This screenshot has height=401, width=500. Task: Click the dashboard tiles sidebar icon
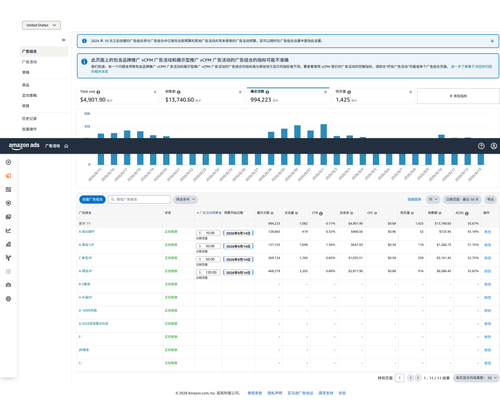click(x=9, y=189)
